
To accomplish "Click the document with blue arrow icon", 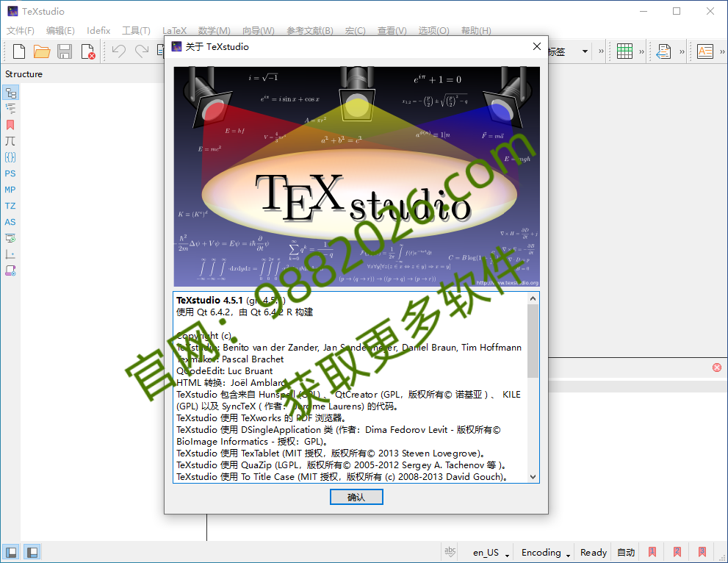I will [664, 51].
